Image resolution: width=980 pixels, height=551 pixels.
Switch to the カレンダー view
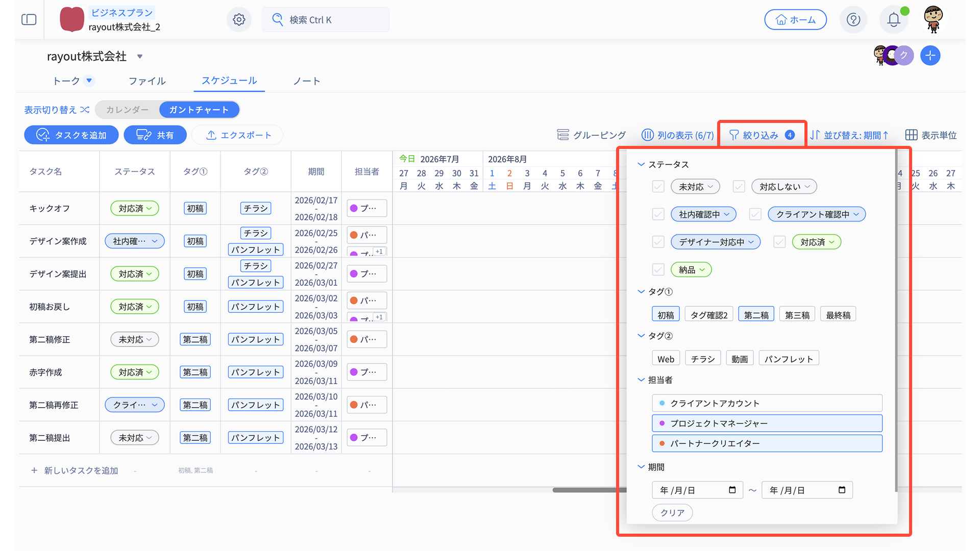pos(127,110)
